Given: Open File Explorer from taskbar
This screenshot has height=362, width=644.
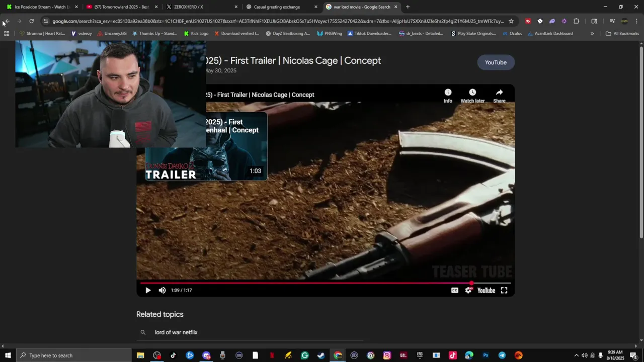Looking at the screenshot, I should pos(140,355).
